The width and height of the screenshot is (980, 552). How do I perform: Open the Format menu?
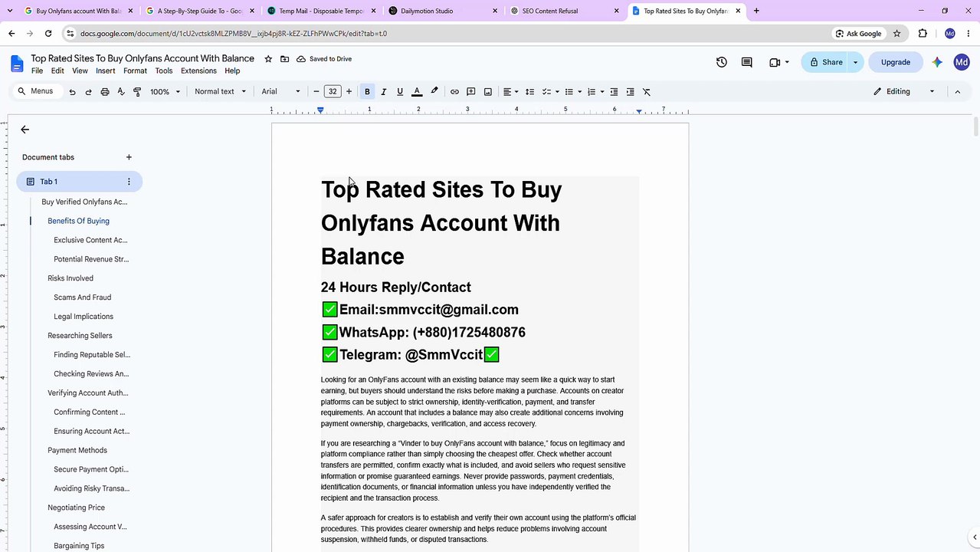pyautogui.click(x=135, y=71)
